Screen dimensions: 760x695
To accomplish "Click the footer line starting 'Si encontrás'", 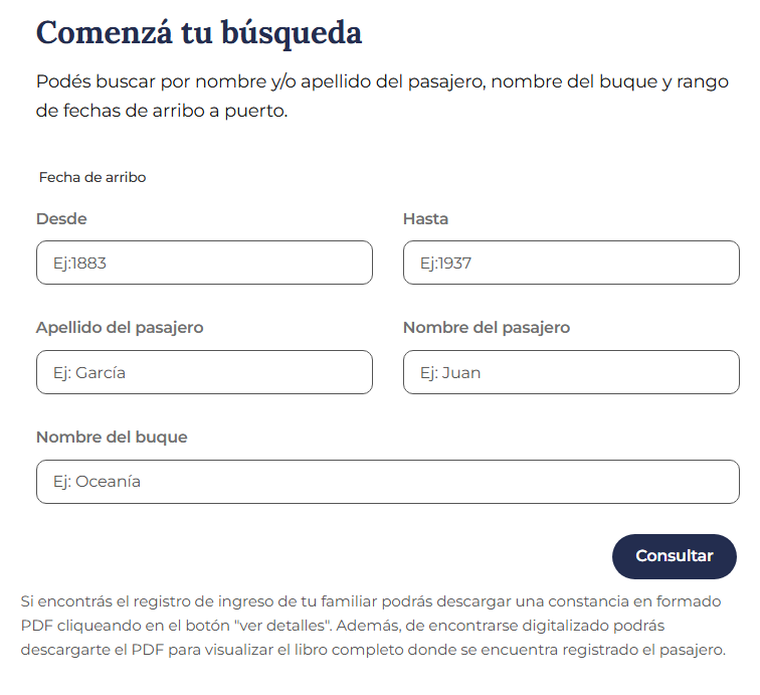I will click(x=370, y=602).
